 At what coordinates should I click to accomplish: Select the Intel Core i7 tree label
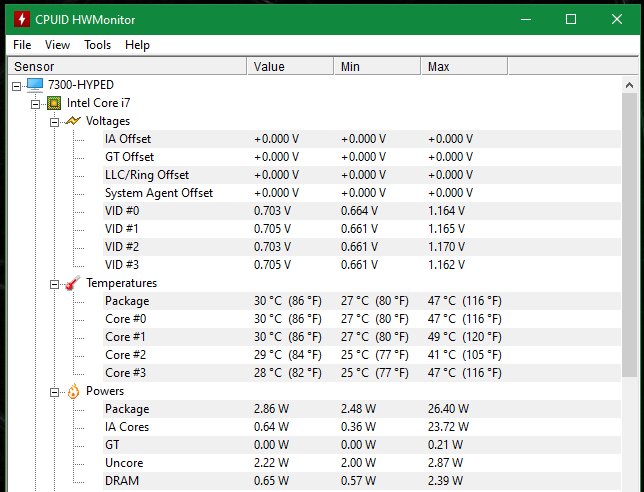point(99,103)
